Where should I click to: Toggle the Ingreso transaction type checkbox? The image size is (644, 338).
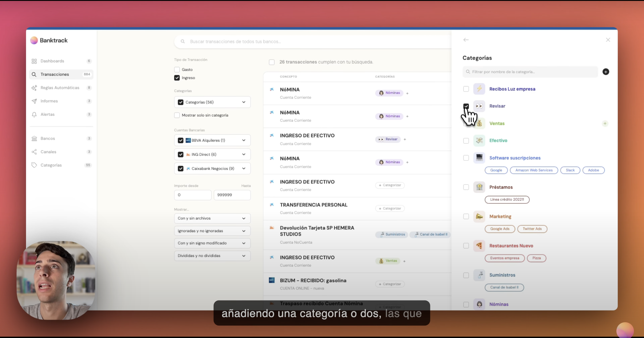pyautogui.click(x=177, y=78)
